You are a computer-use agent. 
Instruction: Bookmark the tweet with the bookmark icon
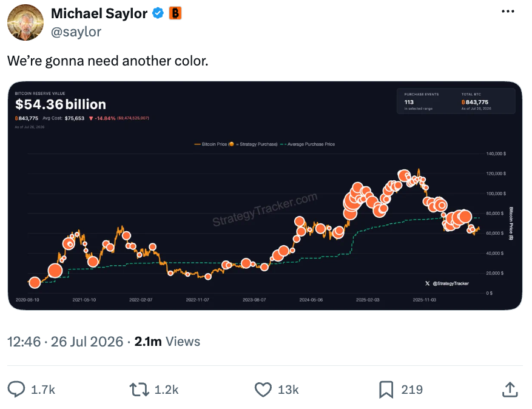click(386, 390)
